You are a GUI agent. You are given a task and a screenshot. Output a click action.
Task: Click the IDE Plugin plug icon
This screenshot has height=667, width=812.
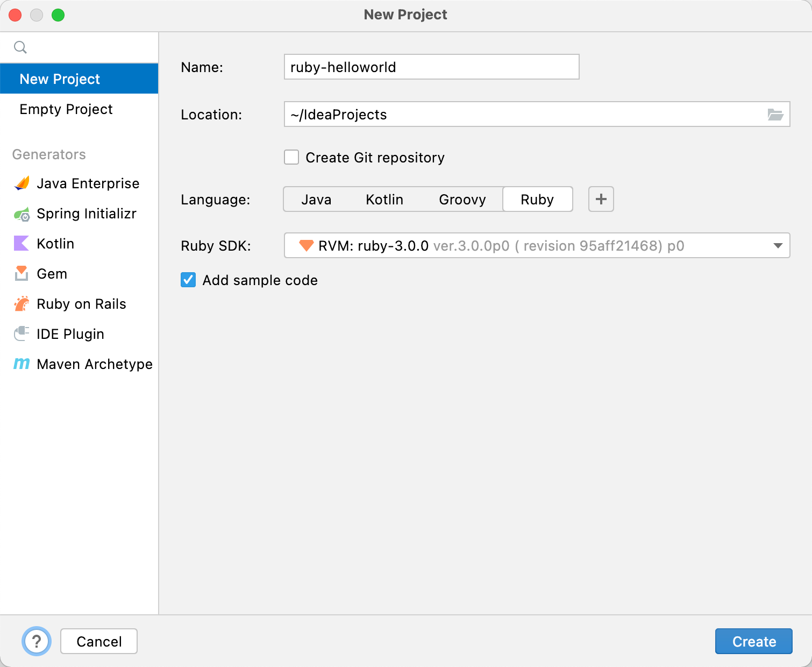pyautogui.click(x=22, y=334)
